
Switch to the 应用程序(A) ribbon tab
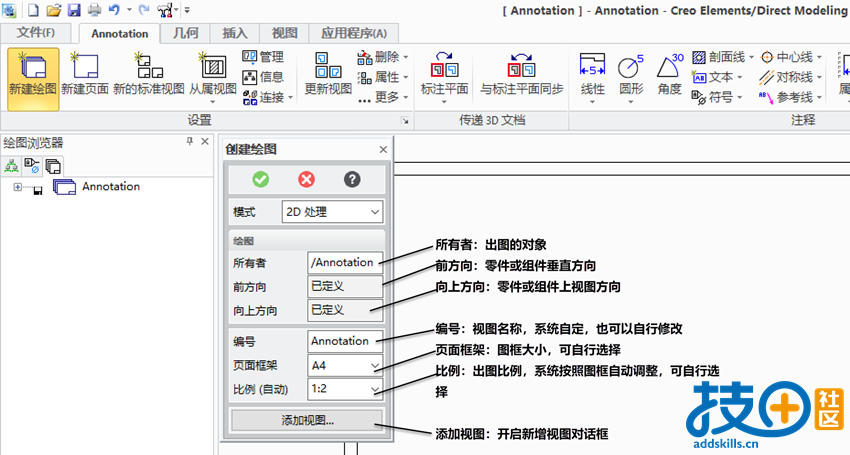(x=354, y=33)
